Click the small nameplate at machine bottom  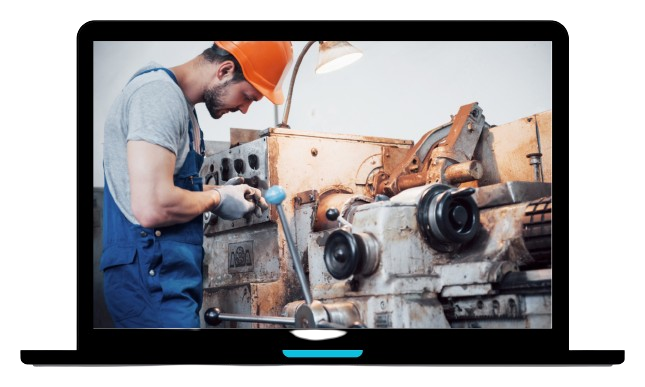pos(383,320)
